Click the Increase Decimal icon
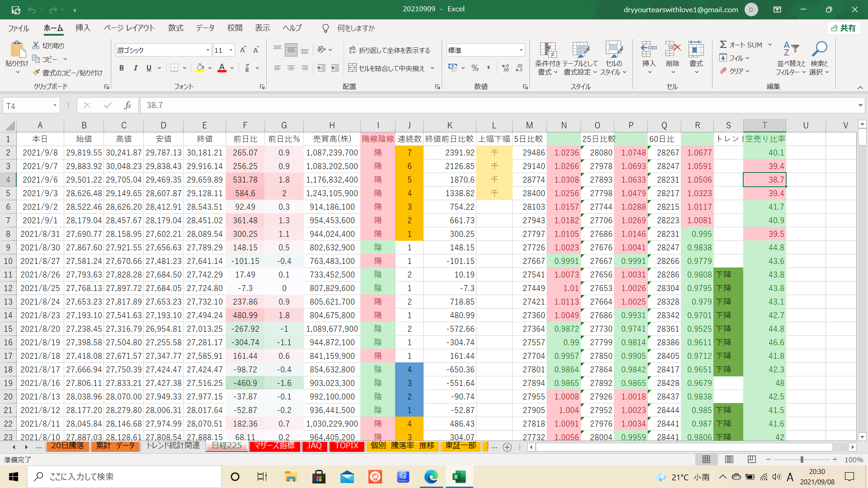This screenshot has width=868, height=488. click(x=505, y=68)
